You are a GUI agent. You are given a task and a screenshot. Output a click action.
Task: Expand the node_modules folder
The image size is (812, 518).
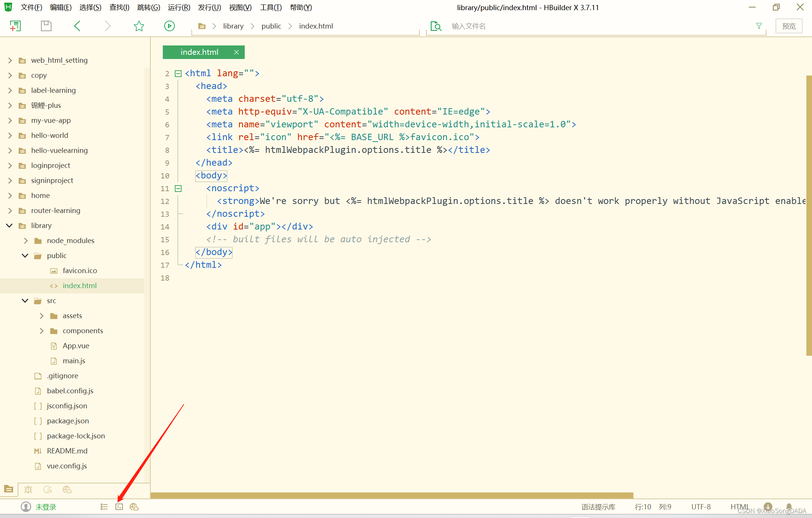point(26,240)
